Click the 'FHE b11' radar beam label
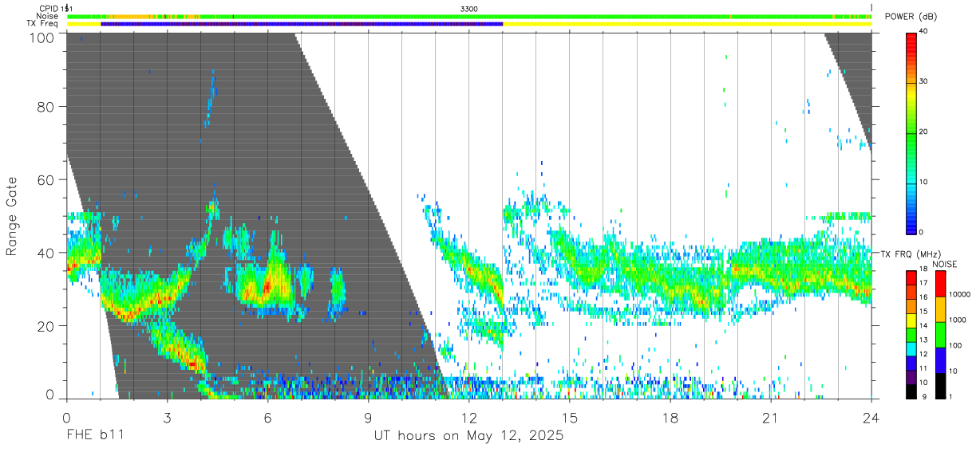980x452 pixels. pyautogui.click(x=94, y=436)
